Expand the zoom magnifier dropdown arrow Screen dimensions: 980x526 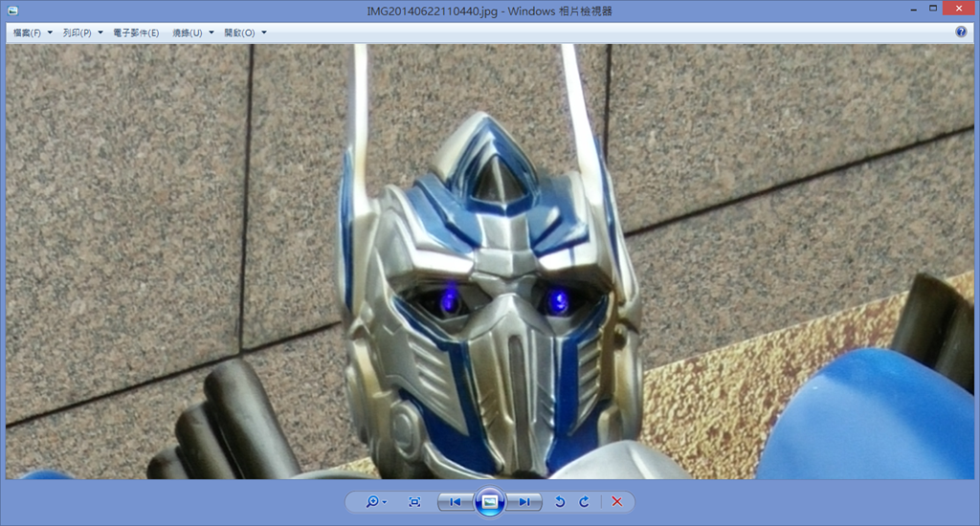[x=385, y=502]
